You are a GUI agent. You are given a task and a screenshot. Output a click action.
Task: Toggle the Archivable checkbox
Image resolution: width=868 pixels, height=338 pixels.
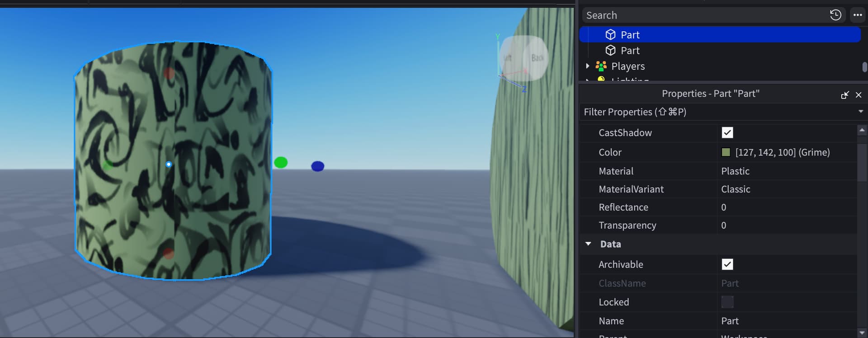[x=727, y=264]
